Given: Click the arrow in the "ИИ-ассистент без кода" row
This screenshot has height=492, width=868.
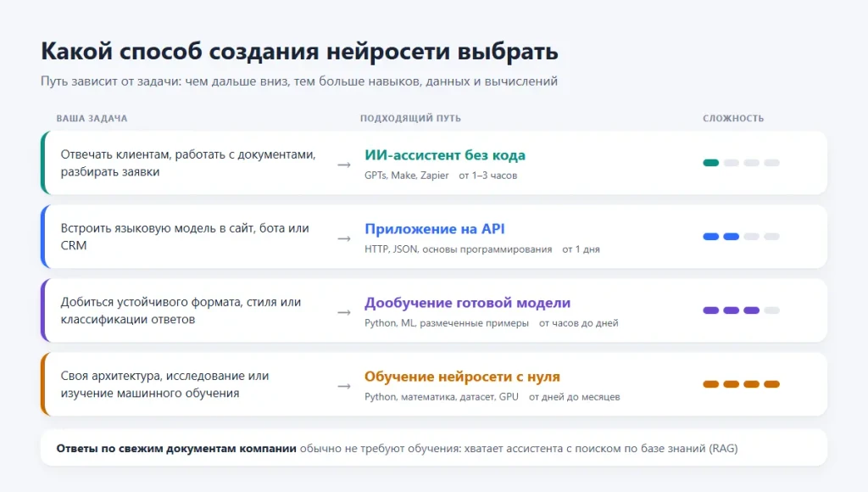Looking at the screenshot, I should (x=344, y=165).
